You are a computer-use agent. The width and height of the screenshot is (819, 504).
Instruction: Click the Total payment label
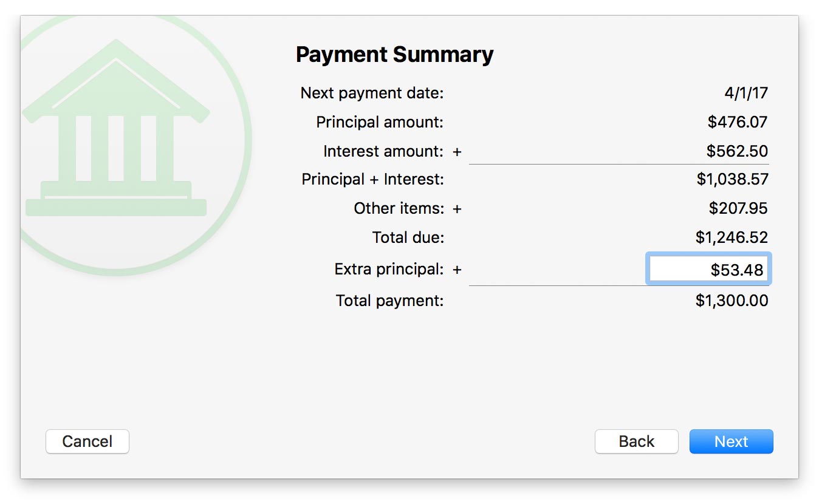click(389, 301)
